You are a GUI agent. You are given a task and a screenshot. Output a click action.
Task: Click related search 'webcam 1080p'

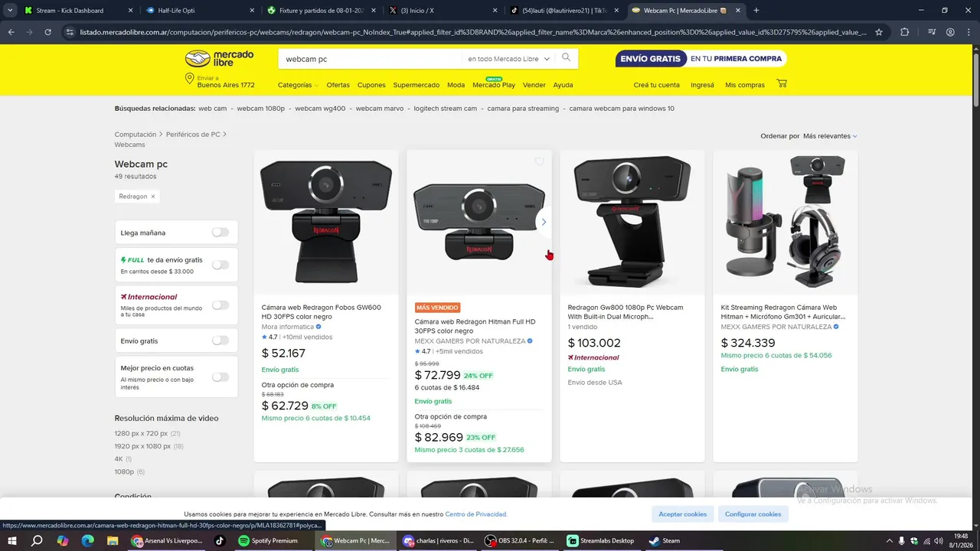tap(260, 109)
